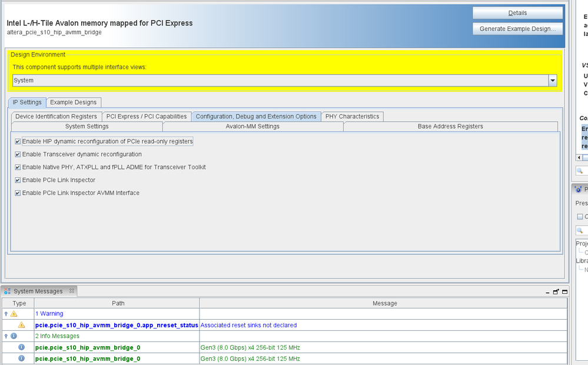
Task: Collapse the 1 Warning message group
Action: 6,314
